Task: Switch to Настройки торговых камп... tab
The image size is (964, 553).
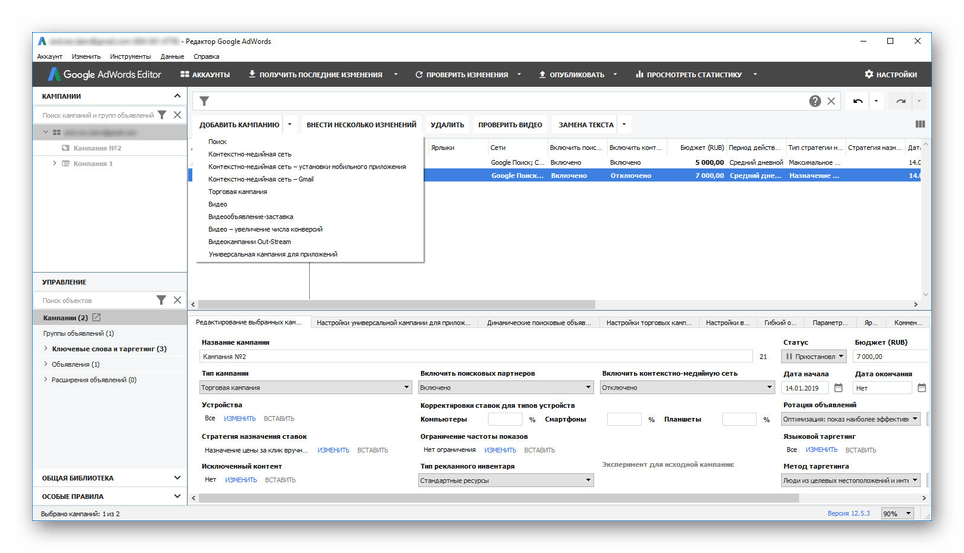Action: point(649,322)
